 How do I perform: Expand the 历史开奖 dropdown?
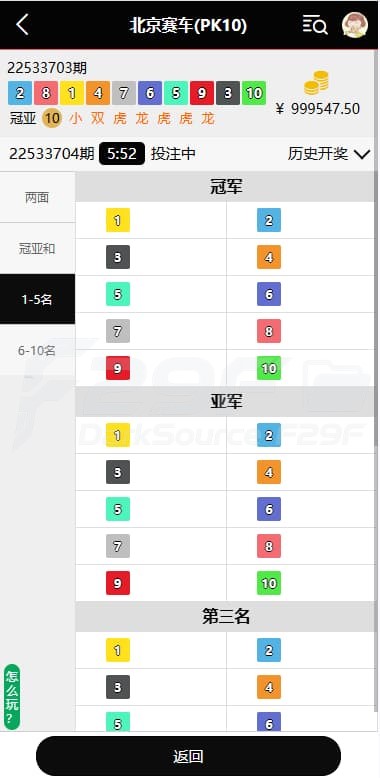pyautogui.click(x=329, y=154)
